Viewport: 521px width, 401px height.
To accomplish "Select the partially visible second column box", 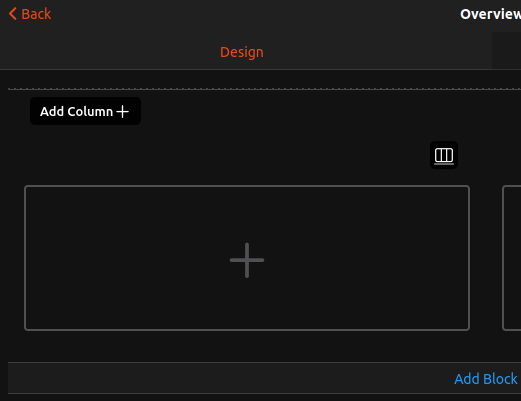I will [512, 258].
